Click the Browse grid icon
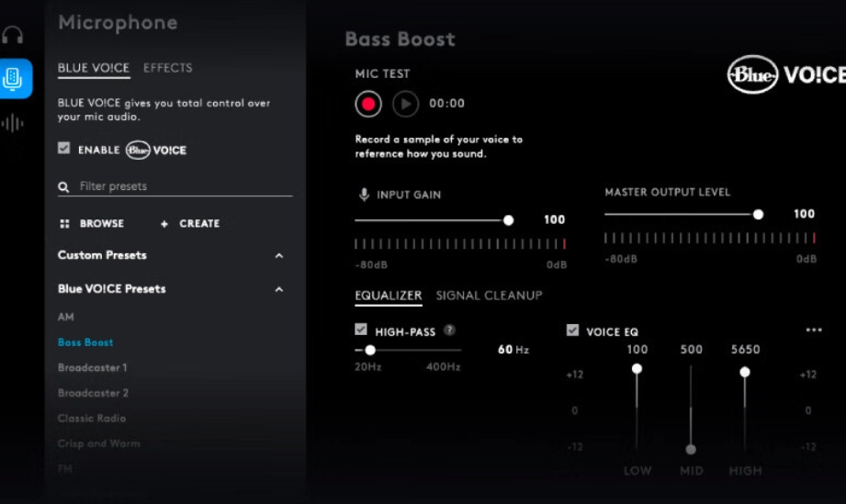 click(64, 224)
